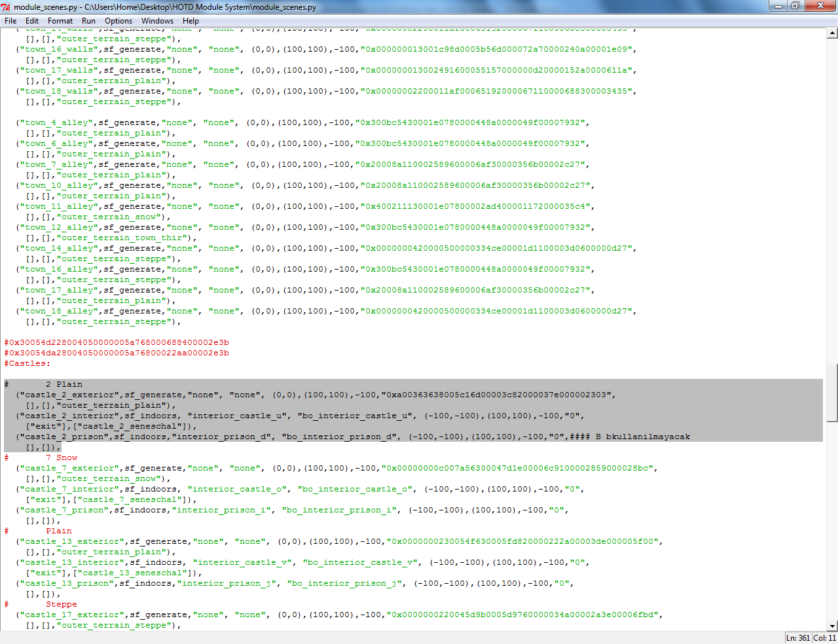Click the Ln: 361 status indicator
Viewport: 838px width, 644px height.
pos(798,637)
